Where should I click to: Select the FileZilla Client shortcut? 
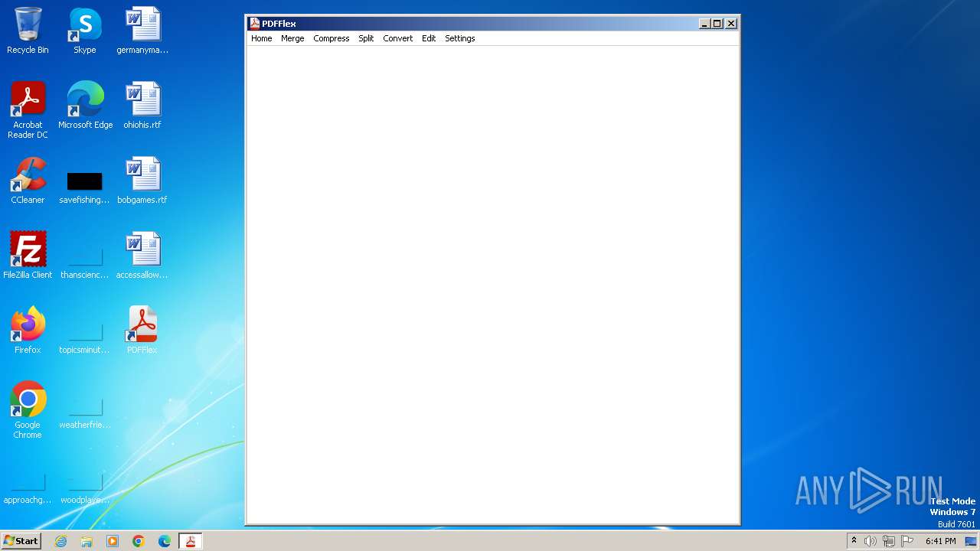[28, 256]
